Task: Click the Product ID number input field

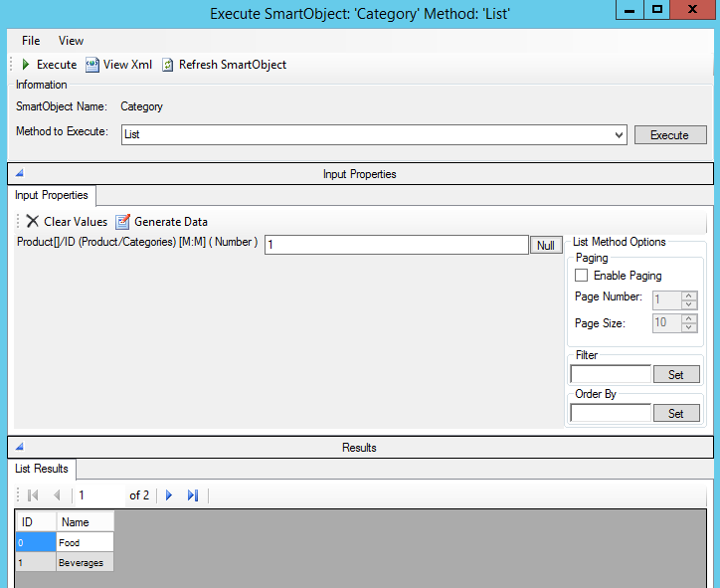Action: pyautogui.click(x=396, y=245)
